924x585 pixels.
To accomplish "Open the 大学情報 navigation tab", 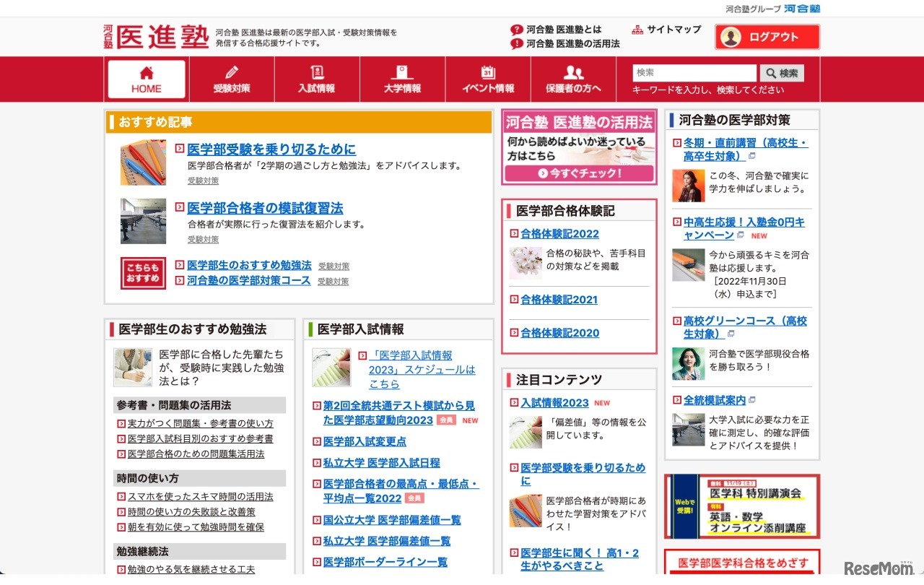I will [402, 79].
